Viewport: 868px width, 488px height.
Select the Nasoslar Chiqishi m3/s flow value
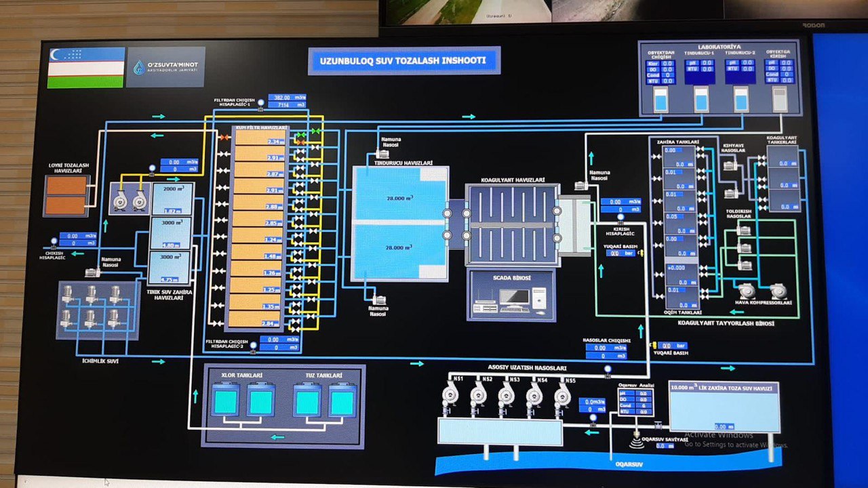point(607,348)
